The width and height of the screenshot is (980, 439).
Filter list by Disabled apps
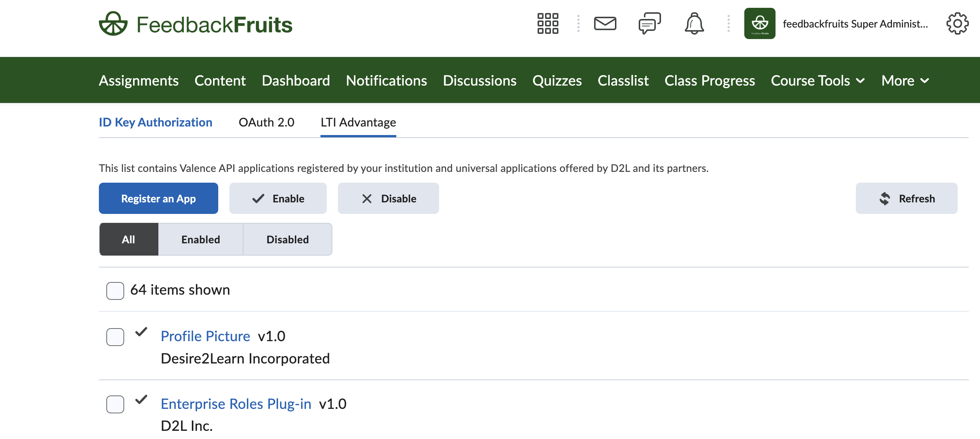pyautogui.click(x=288, y=239)
